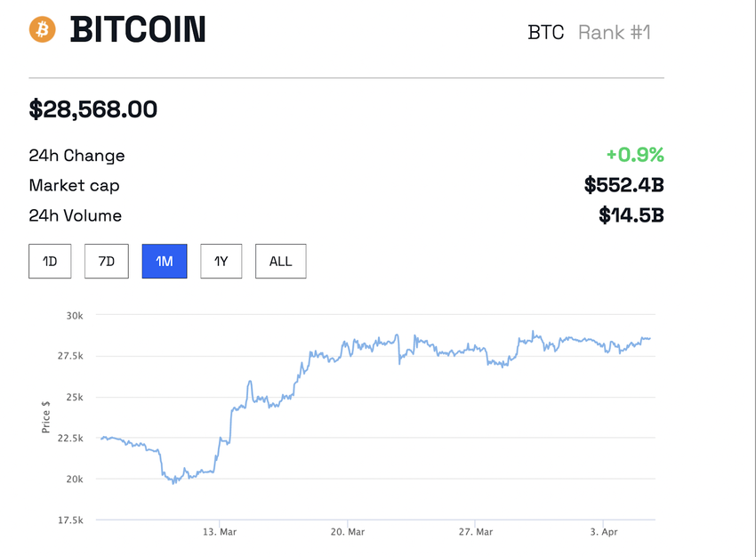Image resolution: width=756 pixels, height=557 pixels.
Task: Click the BITCOIN title heading
Action: coord(138,29)
